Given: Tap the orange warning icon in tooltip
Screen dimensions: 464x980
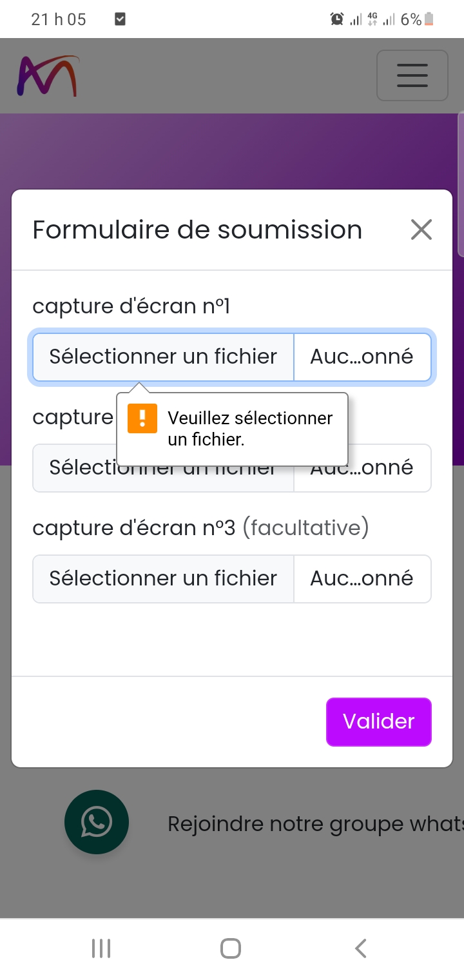Looking at the screenshot, I should [x=142, y=418].
